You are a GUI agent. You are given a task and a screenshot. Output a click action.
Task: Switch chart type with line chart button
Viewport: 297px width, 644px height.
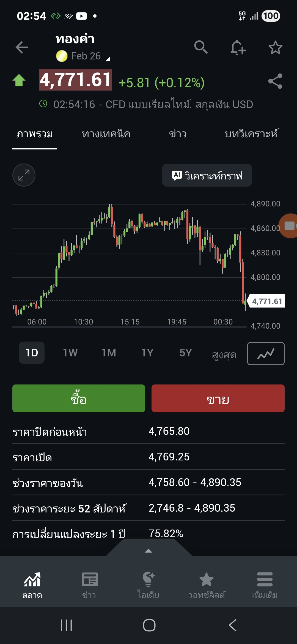(266, 354)
